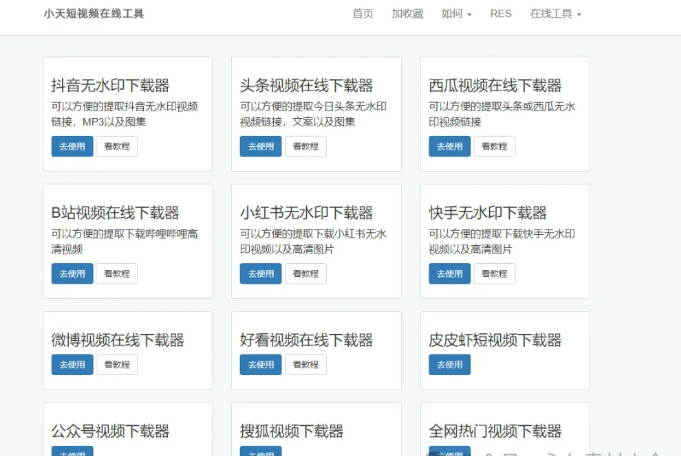The image size is (681, 456).
Task: Open the 小天短视频在线工具 brand link
Action: (x=93, y=14)
